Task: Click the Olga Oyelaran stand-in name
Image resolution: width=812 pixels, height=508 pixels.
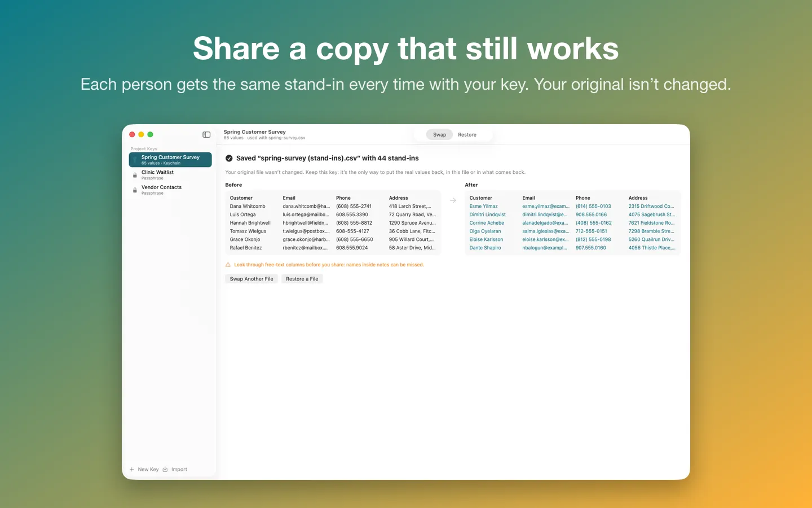Action: 485,231
